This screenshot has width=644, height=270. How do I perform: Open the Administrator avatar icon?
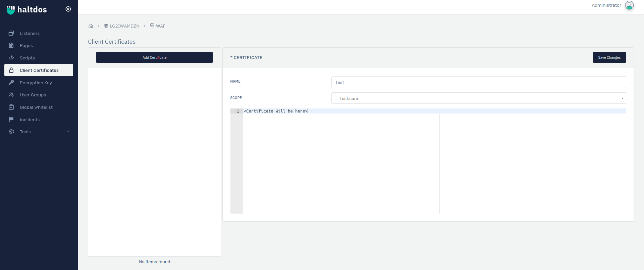click(629, 5)
